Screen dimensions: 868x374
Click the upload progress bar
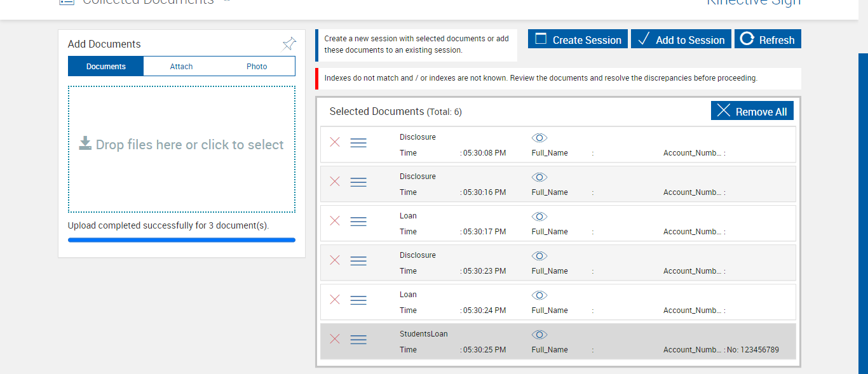182,240
